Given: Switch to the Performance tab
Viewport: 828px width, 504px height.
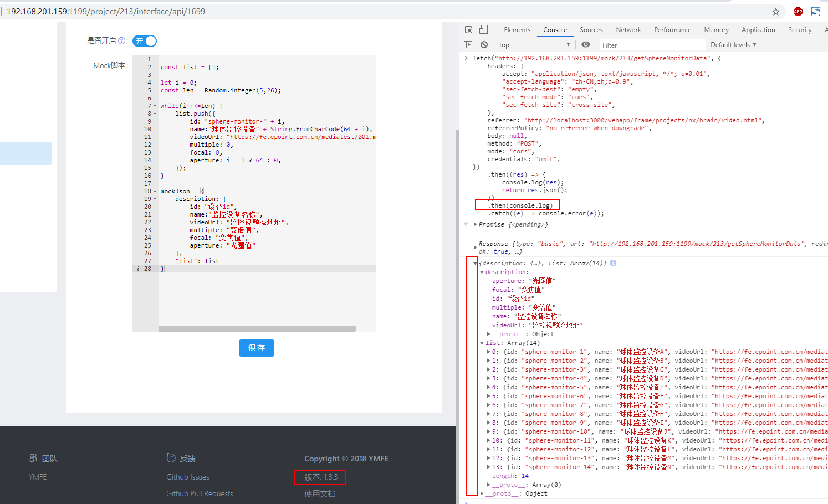Looking at the screenshot, I should coord(672,30).
